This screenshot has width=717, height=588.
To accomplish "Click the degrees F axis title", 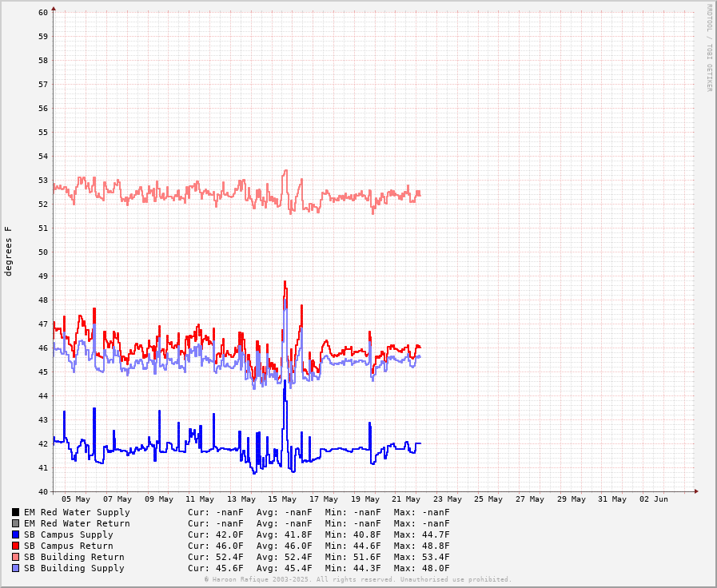I will tap(9, 251).
